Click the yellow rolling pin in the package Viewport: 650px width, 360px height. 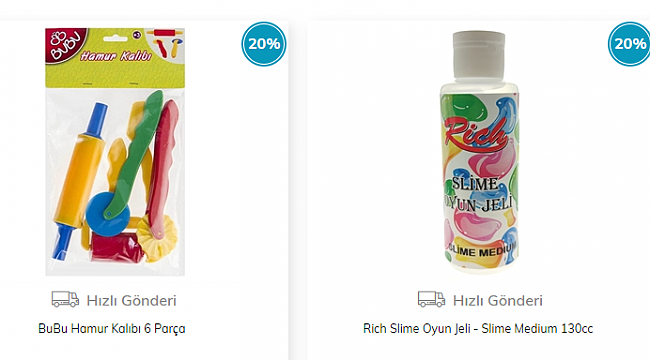point(79,182)
